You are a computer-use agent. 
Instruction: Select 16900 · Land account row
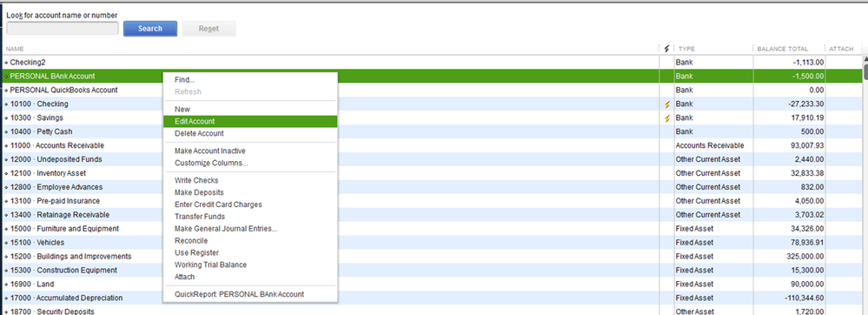click(432, 284)
